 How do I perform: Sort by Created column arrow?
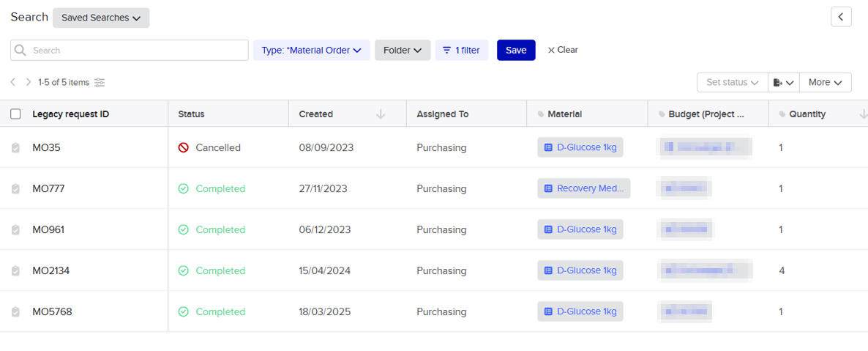[381, 114]
